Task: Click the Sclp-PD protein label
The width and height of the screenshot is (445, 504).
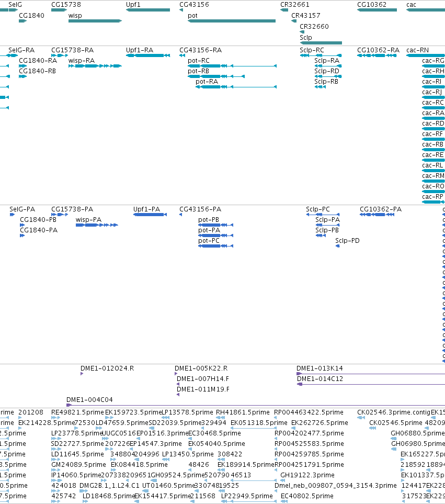Action: (x=347, y=240)
